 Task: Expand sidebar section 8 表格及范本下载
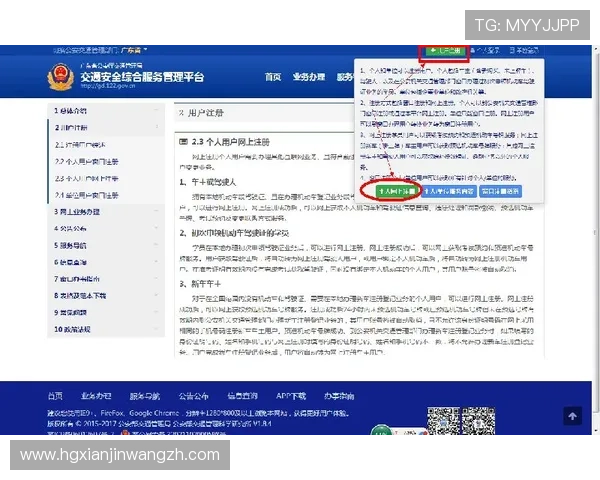coord(106,296)
